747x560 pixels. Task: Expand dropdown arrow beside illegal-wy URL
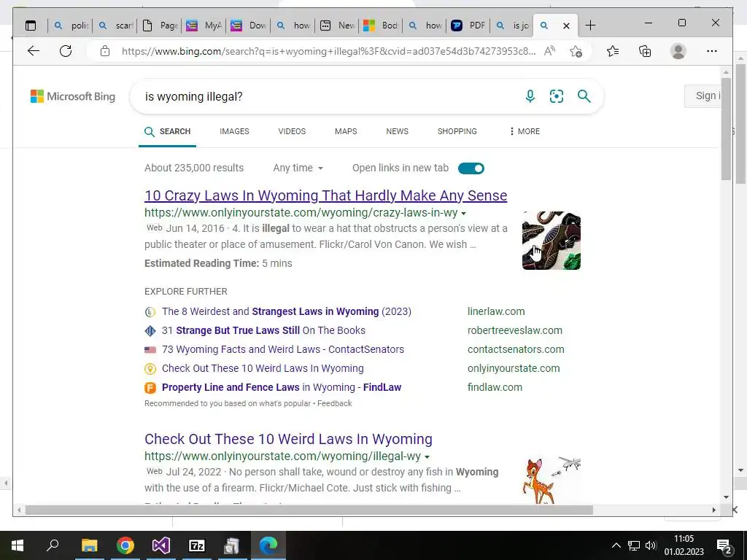(427, 457)
